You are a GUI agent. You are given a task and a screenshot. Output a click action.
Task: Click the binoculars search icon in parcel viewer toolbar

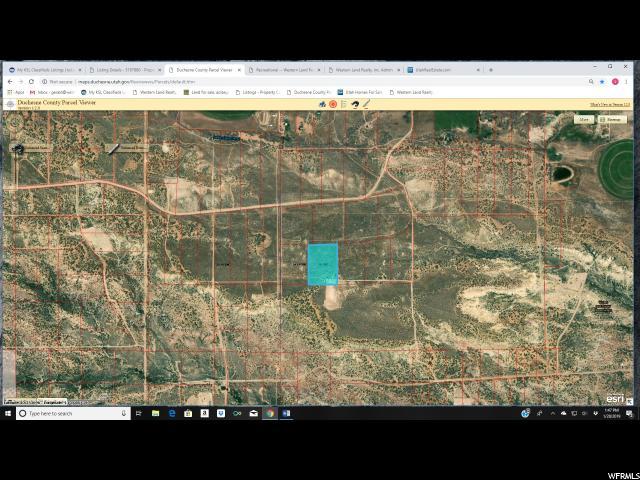(322, 104)
